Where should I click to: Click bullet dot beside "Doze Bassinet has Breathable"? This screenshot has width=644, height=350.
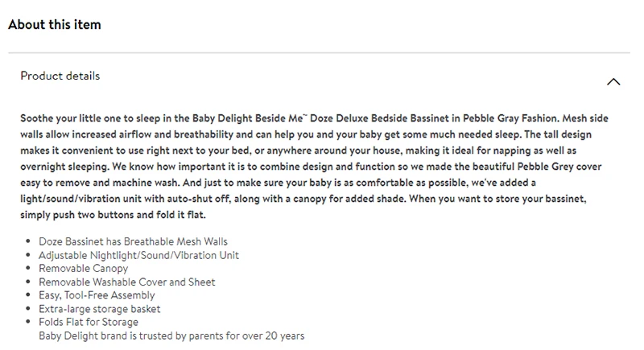29,241
